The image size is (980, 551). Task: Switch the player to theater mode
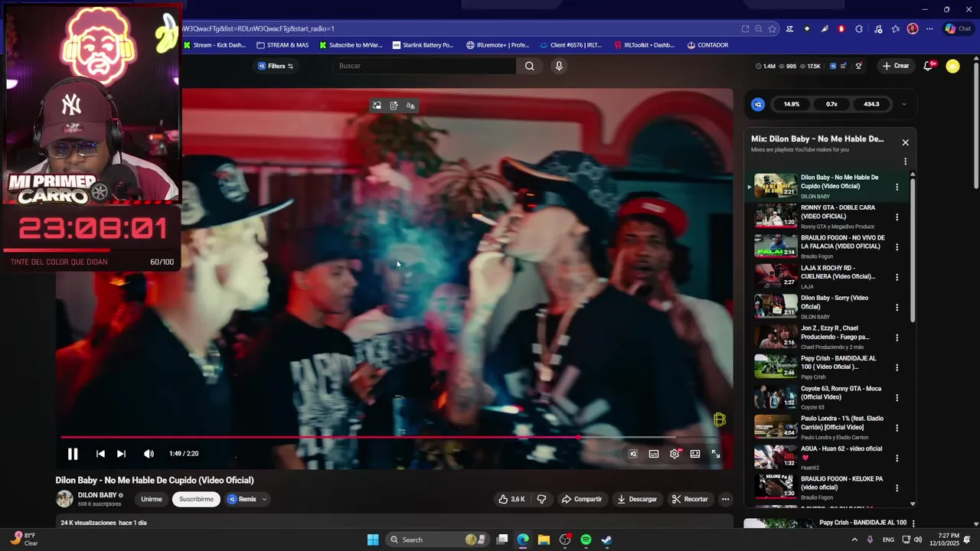695,454
